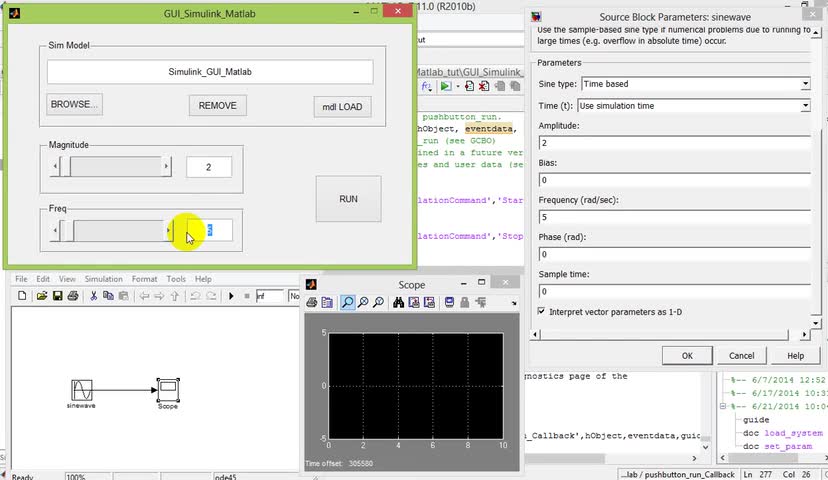This screenshot has height=480, width=828.
Task: Open the Edit menu in Simulink window
Action: click(43, 279)
